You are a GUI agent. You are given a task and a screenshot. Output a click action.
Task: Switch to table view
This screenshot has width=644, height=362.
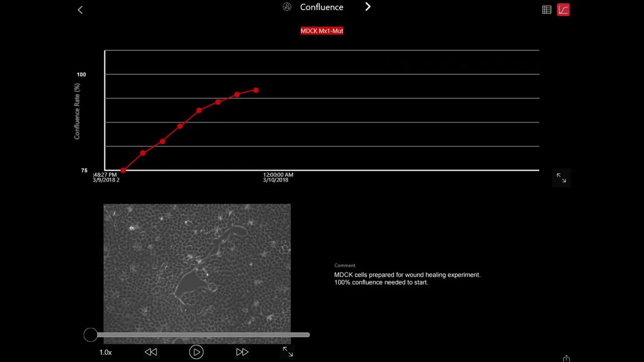tap(546, 10)
